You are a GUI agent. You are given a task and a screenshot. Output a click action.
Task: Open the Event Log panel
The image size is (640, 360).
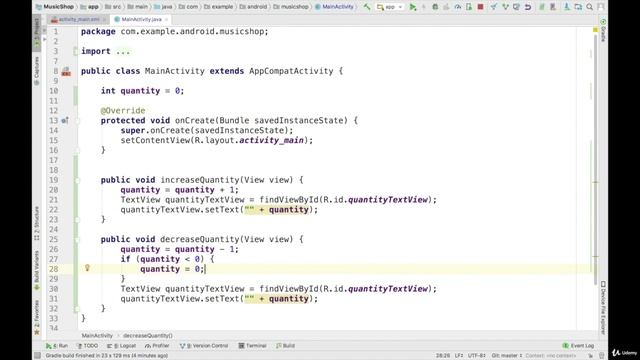pos(578,346)
